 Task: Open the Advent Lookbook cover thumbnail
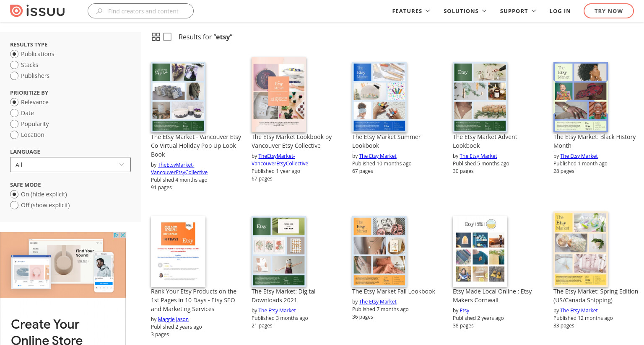[480, 97]
